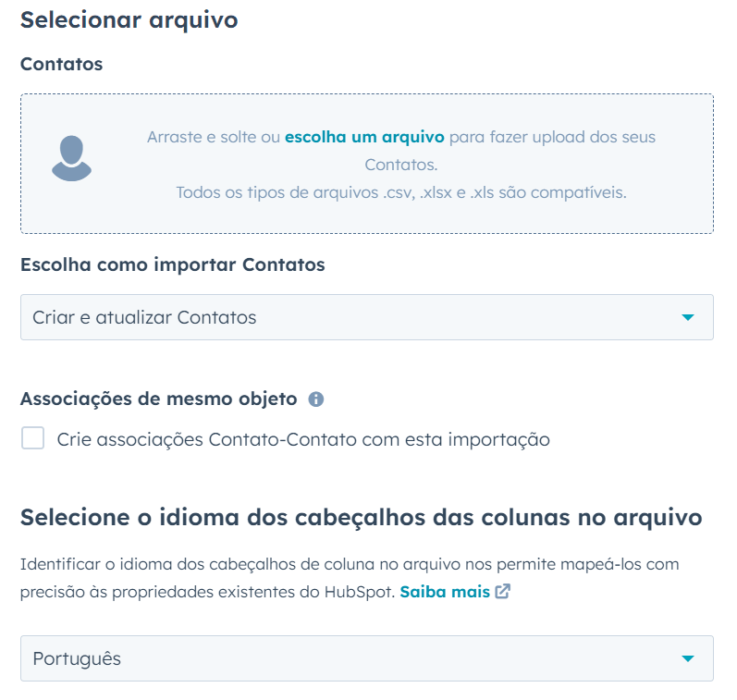The image size is (737, 700).
Task: Click the file types supported text line
Action: (x=401, y=192)
